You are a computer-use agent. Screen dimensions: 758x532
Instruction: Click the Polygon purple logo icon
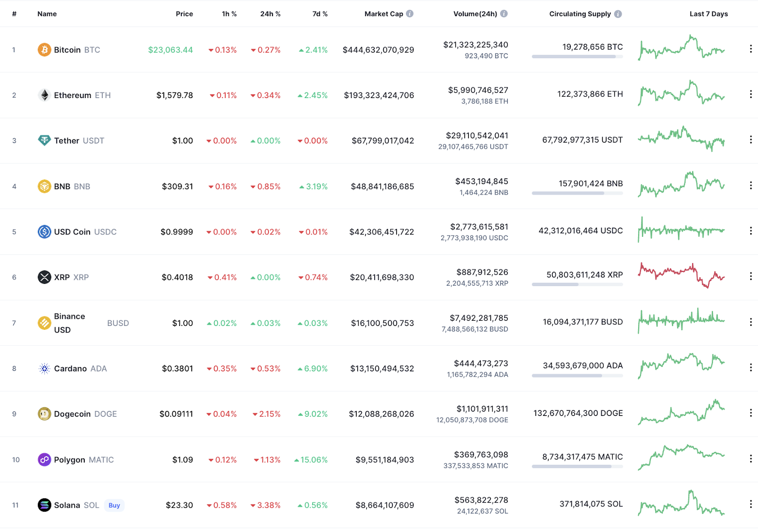click(44, 460)
